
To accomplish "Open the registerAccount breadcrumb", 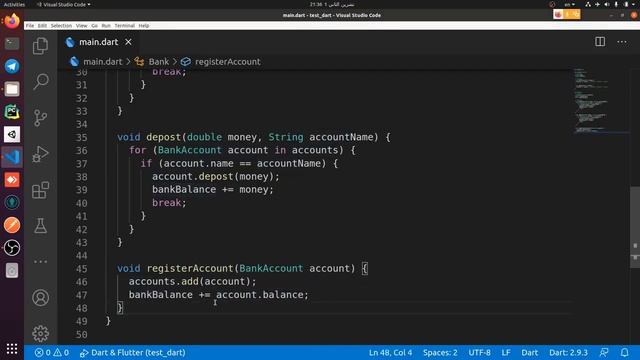I will coord(227,62).
